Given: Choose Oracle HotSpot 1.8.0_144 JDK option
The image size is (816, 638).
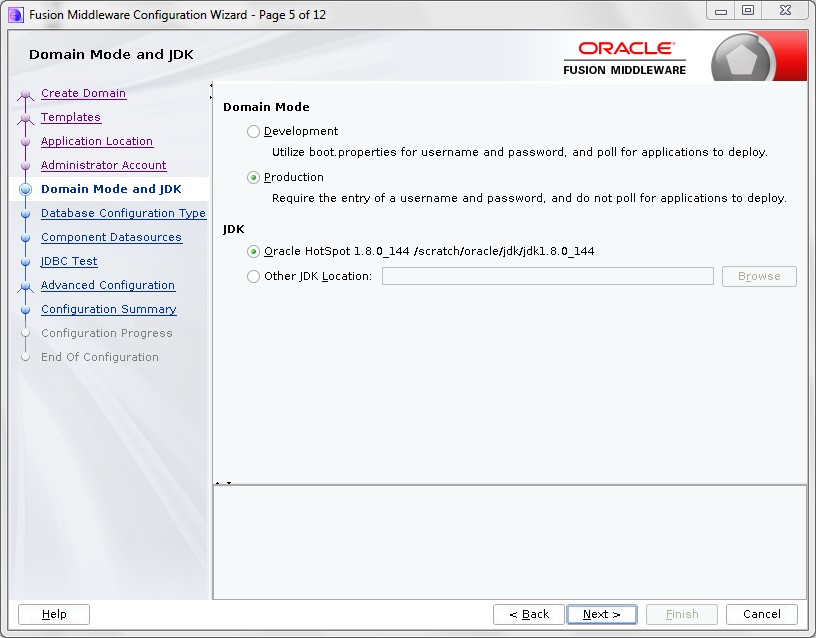Looking at the screenshot, I should [253, 251].
